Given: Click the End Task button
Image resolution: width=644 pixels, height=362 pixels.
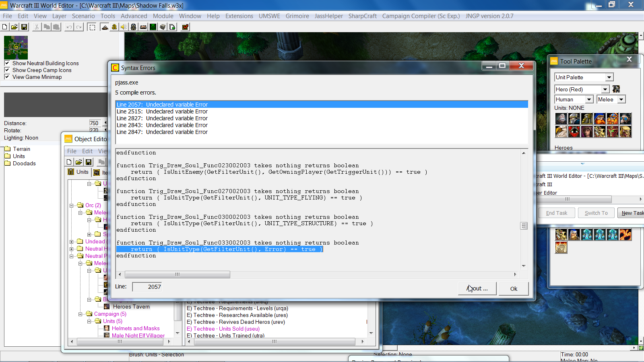Looking at the screenshot, I should click(557, 213).
